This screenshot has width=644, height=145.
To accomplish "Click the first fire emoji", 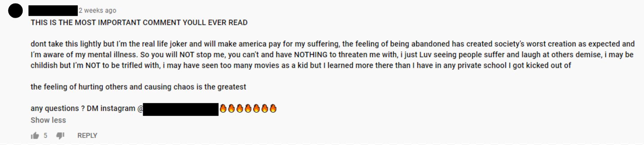I will 223,108.
